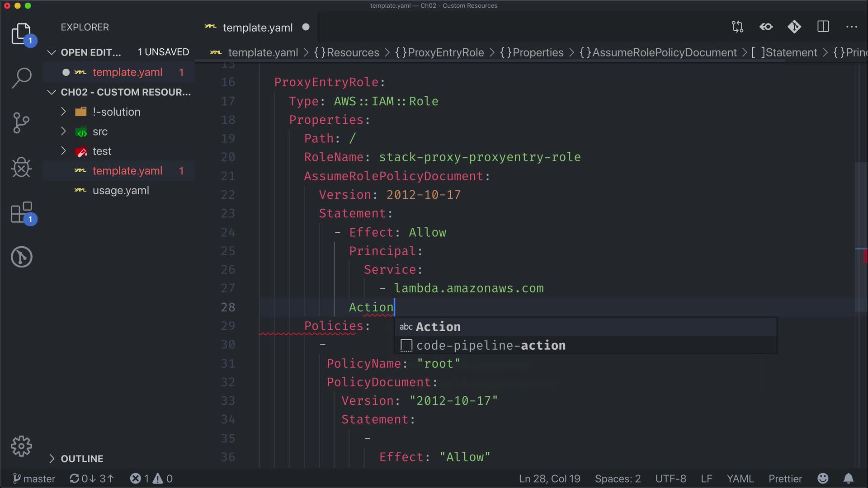
Task: Click Resources in the breadcrumb path
Action: point(353,52)
